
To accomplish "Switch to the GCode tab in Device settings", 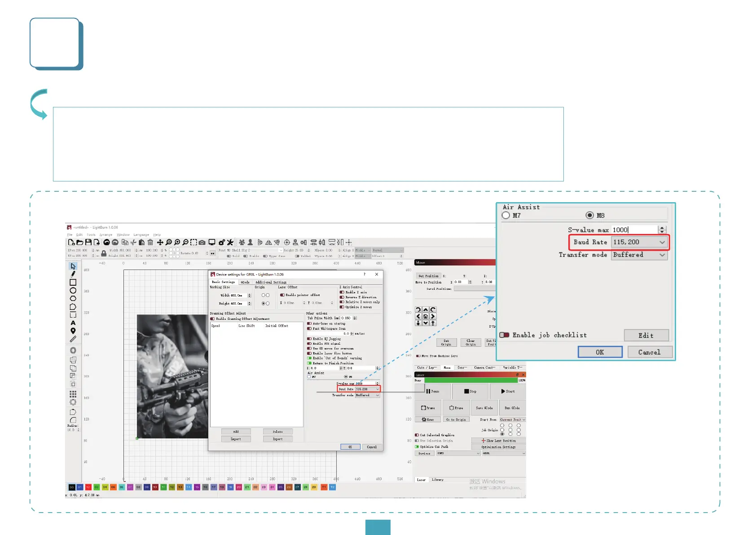I will (245, 282).
